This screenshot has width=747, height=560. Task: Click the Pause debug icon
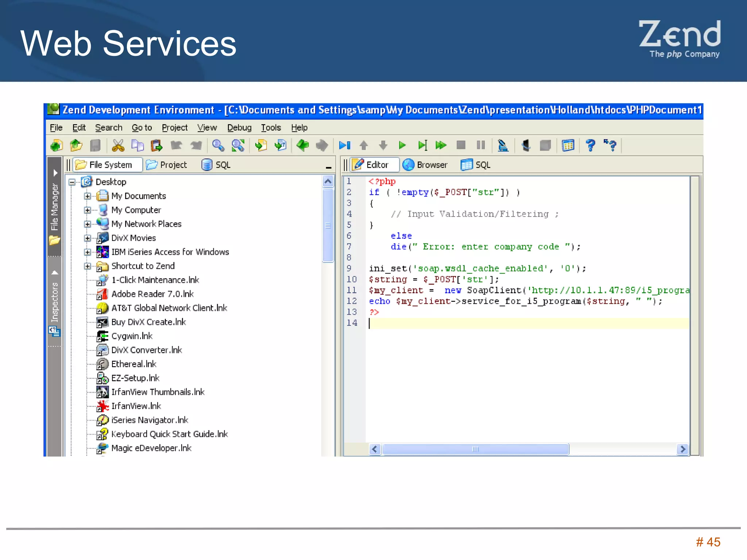point(481,145)
